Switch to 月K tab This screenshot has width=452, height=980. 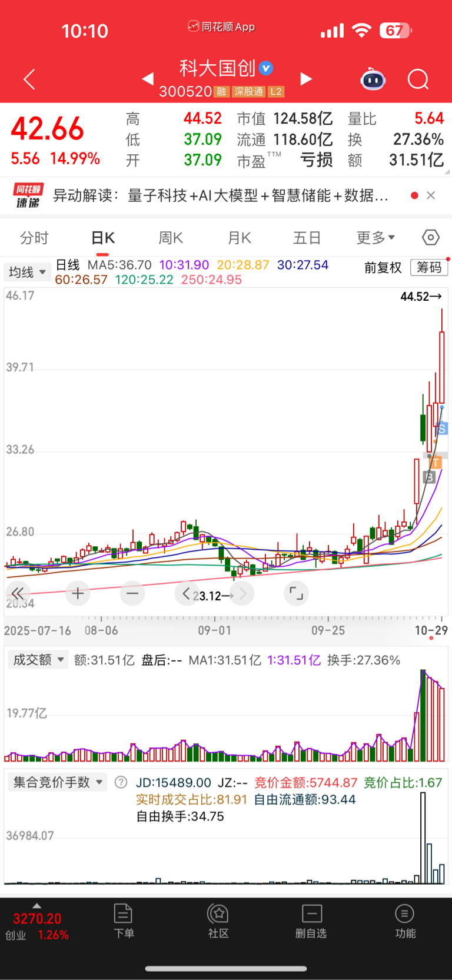[x=239, y=238]
